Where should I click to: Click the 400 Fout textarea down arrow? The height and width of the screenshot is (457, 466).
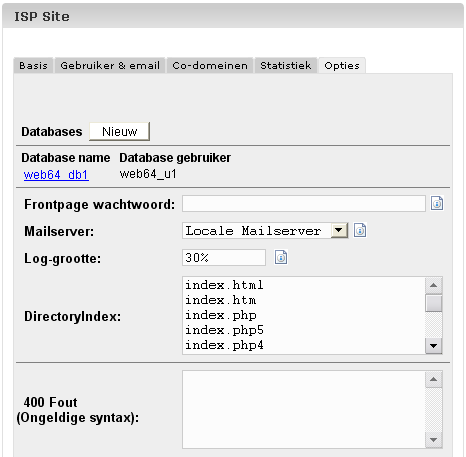click(434, 440)
